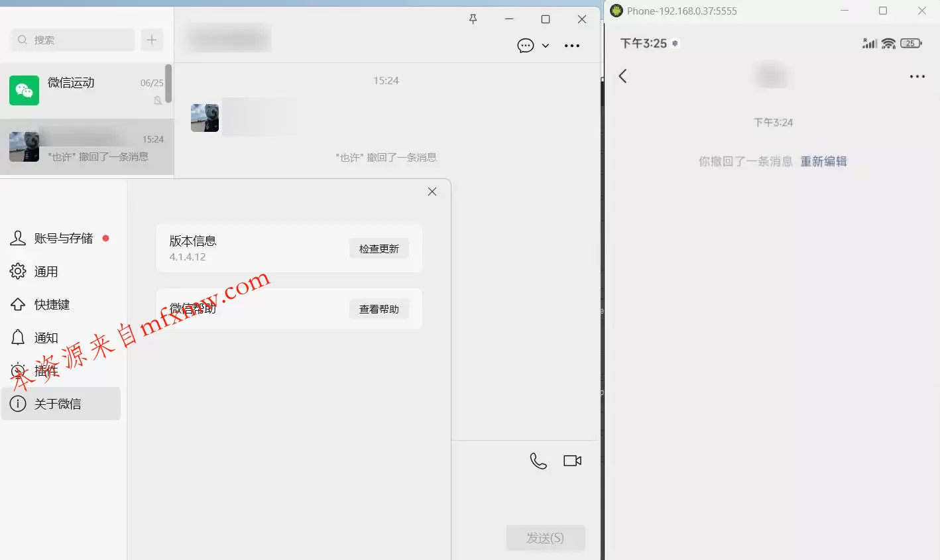The width and height of the screenshot is (940, 560).
Task: Click the 检查更新 button
Action: (379, 249)
